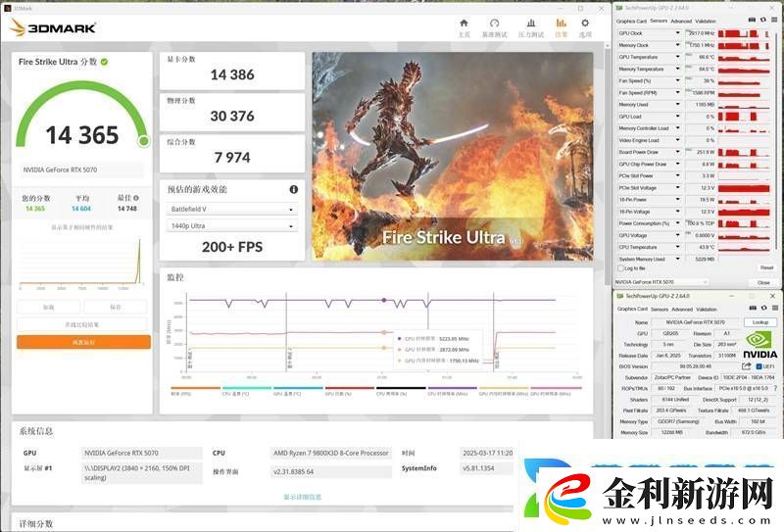
Task: Open the Memory Used sensor dropdown arrow
Action: 678,105
